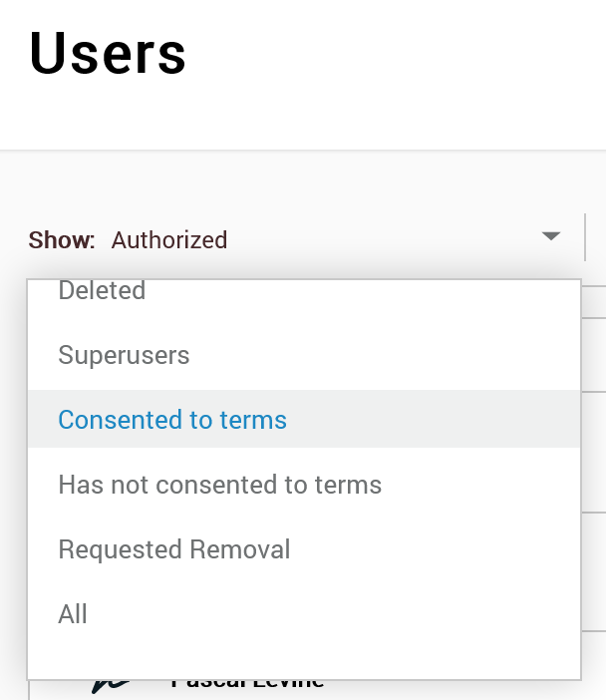Click table row edge beside Requested Removal option
Image resolution: width=606 pixels, height=700 pixels.
point(593,571)
